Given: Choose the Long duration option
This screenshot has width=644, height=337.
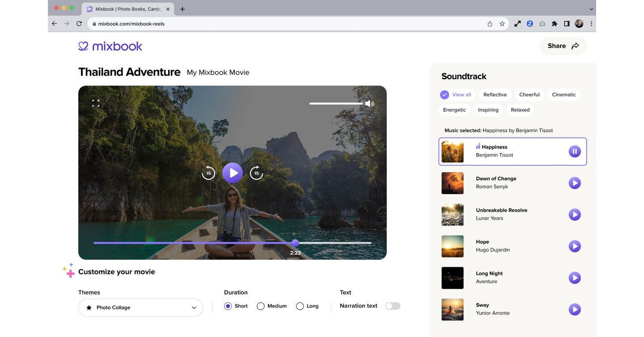Looking at the screenshot, I should (x=300, y=306).
